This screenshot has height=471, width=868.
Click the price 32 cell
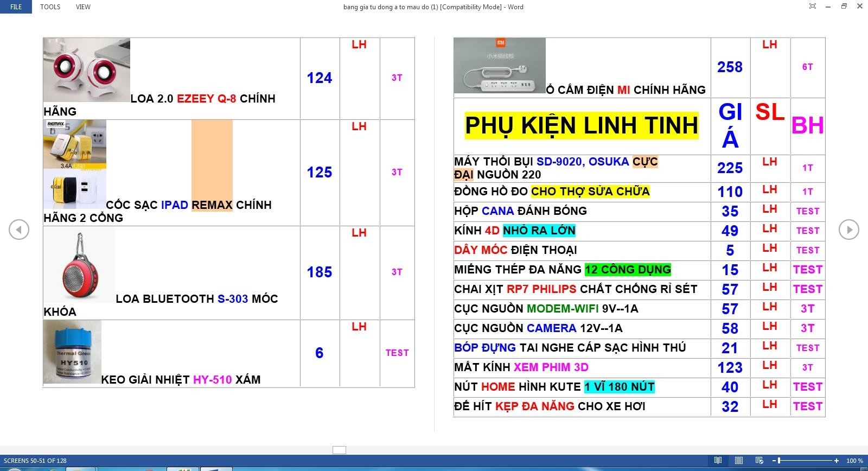(730, 407)
